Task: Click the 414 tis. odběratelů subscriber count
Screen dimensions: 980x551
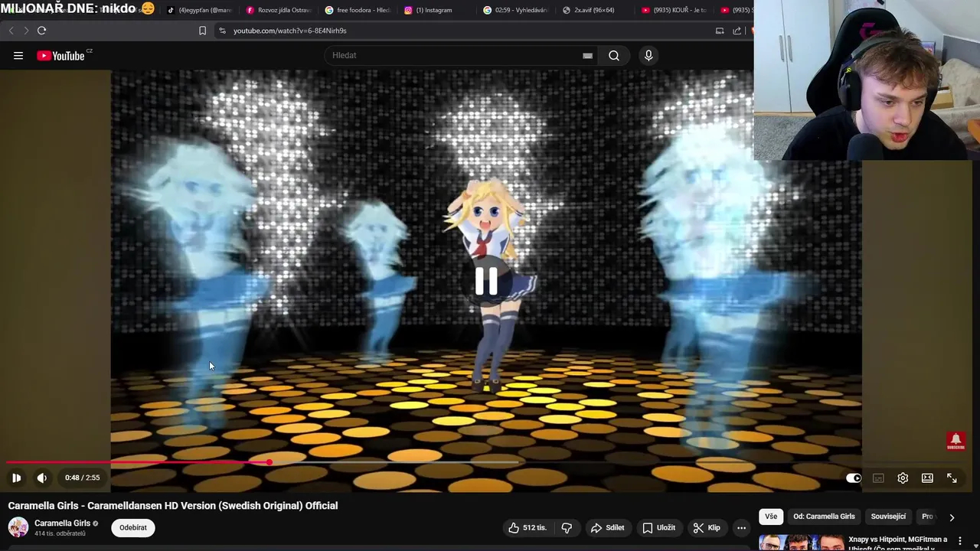Action: point(60,534)
